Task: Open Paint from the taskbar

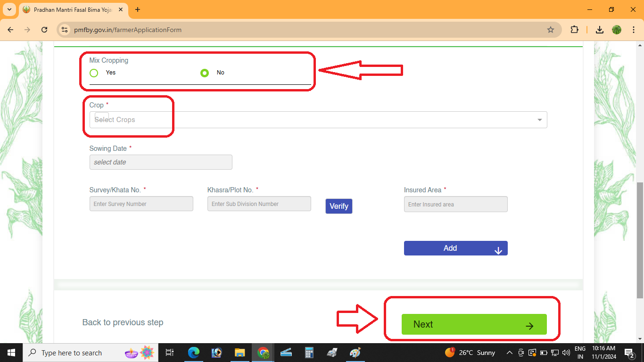Action: (355, 352)
